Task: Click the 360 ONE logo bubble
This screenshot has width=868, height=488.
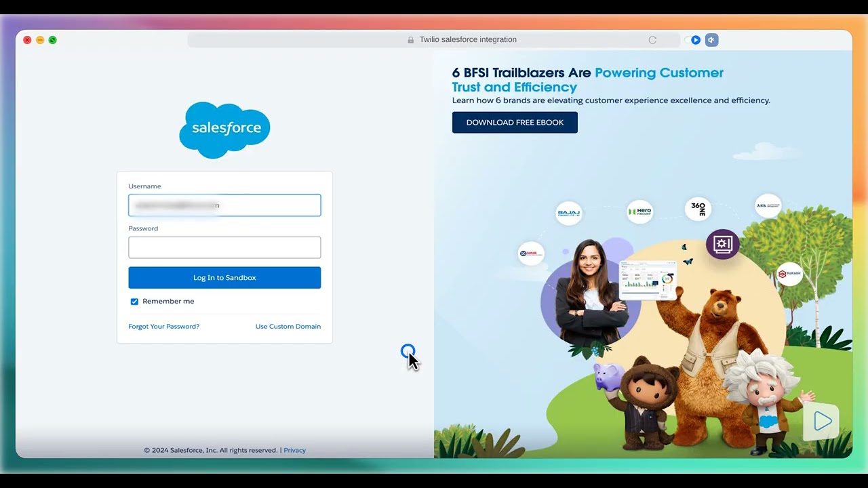Action: [x=698, y=207]
